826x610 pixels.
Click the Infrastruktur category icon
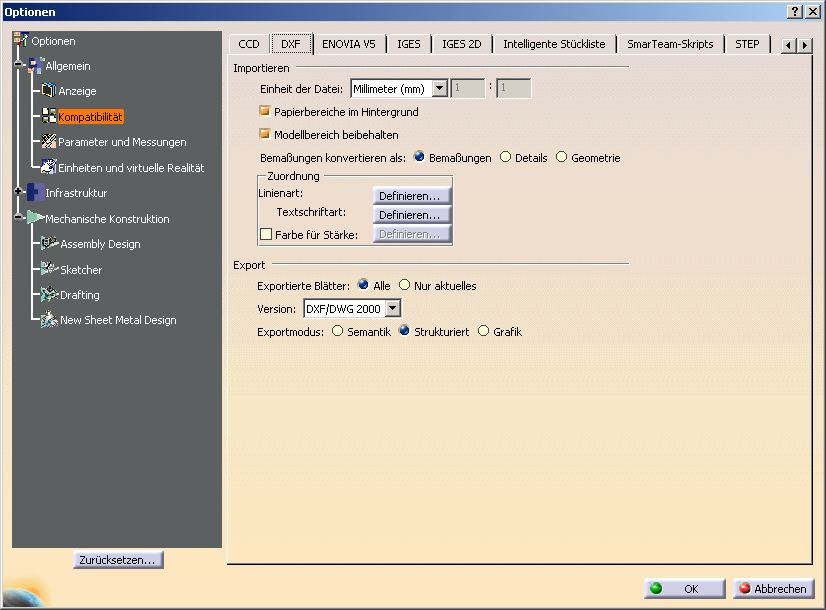(x=35, y=192)
